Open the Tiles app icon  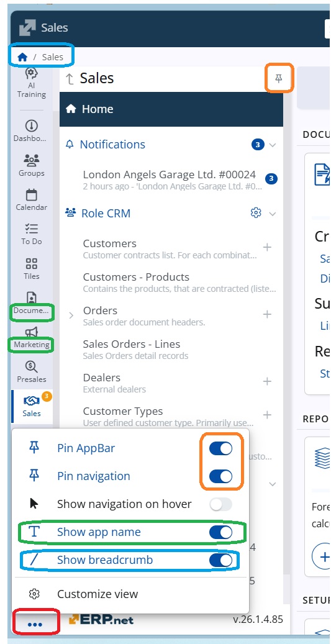[x=32, y=263]
